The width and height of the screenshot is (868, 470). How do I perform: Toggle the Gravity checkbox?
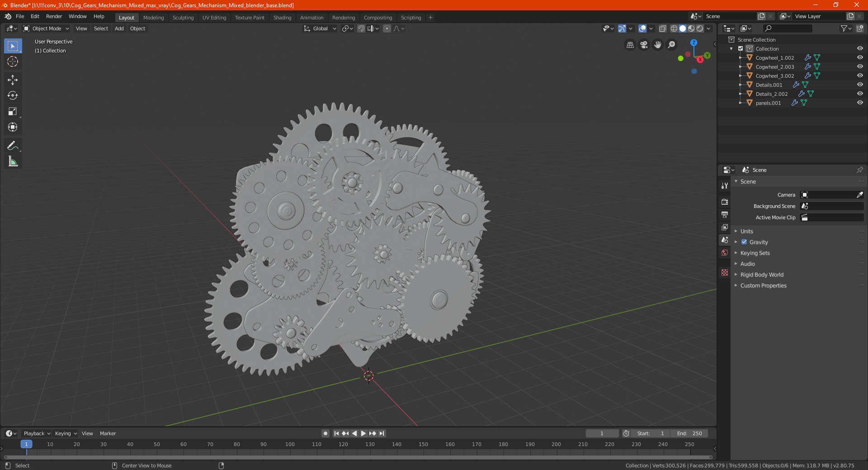[744, 242]
